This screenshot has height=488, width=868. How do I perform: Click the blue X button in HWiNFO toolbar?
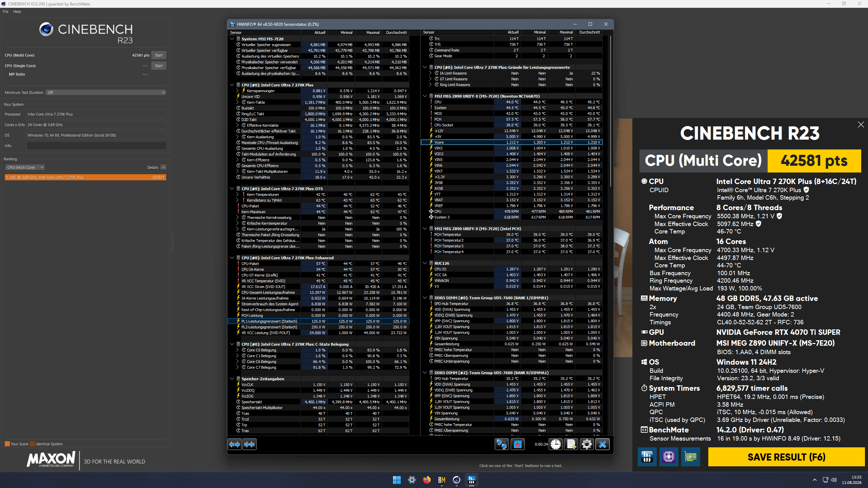pyautogui.click(x=603, y=444)
